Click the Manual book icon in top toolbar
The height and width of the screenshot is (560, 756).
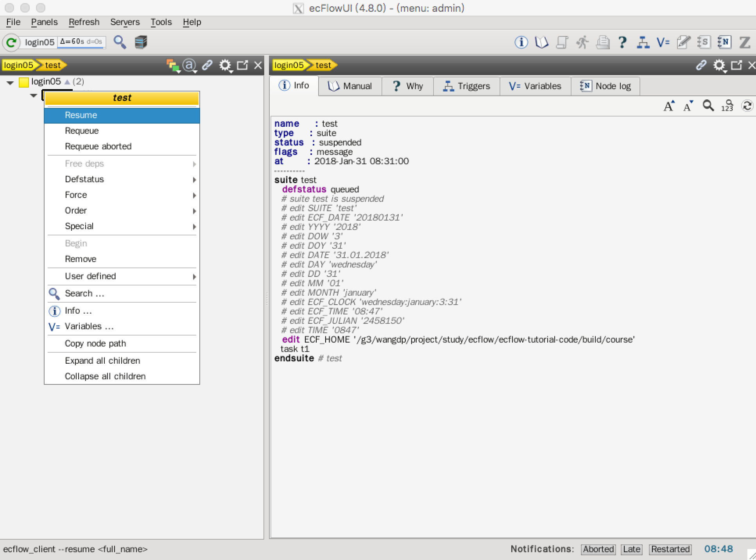[541, 42]
